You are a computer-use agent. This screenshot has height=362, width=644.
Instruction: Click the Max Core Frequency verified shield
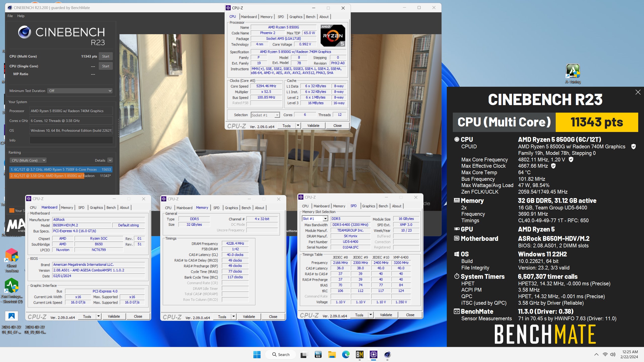[571, 159]
